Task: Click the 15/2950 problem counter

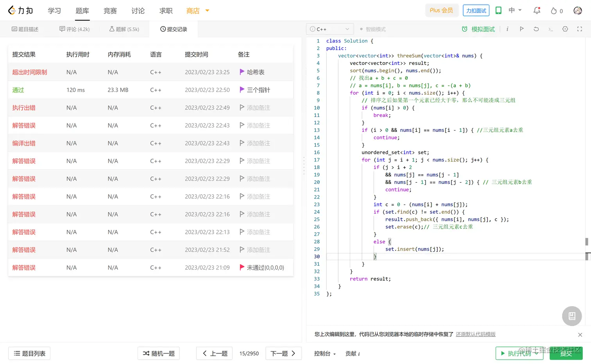Action: 249,353
